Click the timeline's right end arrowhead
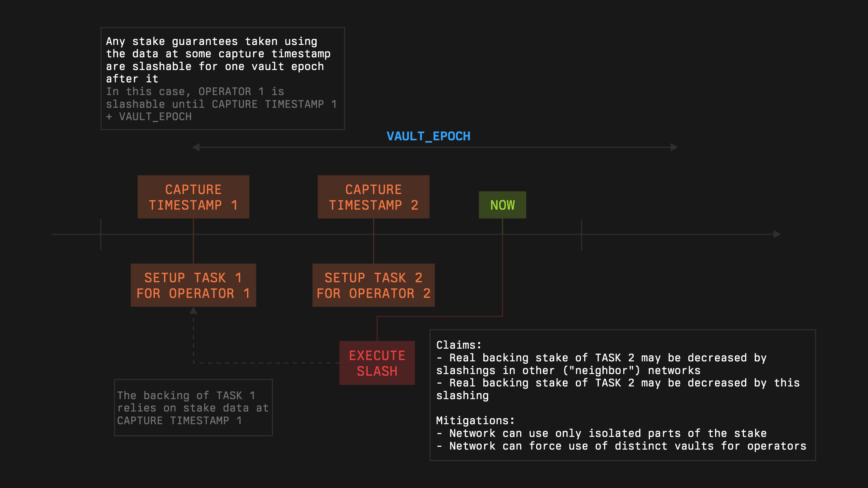868x488 pixels. [777, 234]
